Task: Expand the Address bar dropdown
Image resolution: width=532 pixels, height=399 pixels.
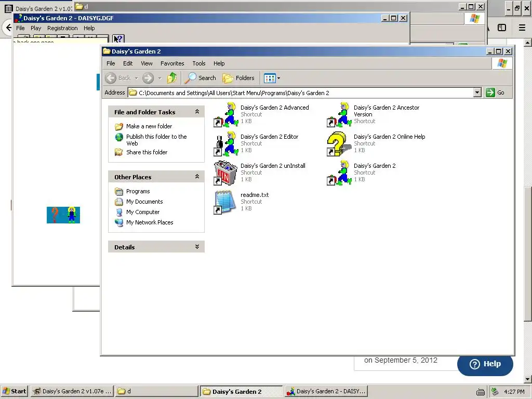Action: click(477, 92)
